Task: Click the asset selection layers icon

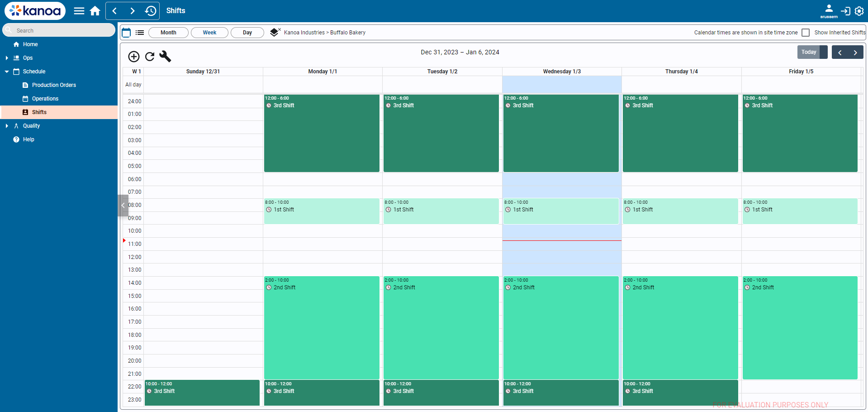Action: [275, 32]
